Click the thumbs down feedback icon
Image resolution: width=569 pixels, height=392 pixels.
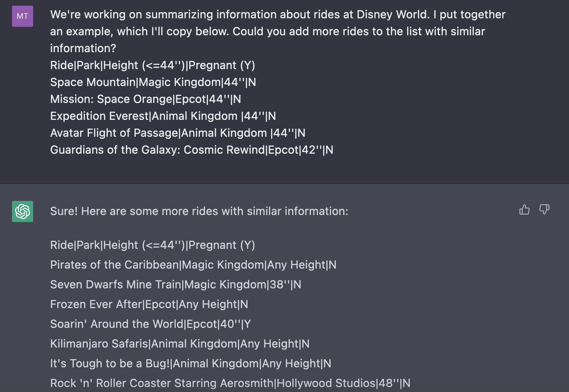[x=545, y=210]
